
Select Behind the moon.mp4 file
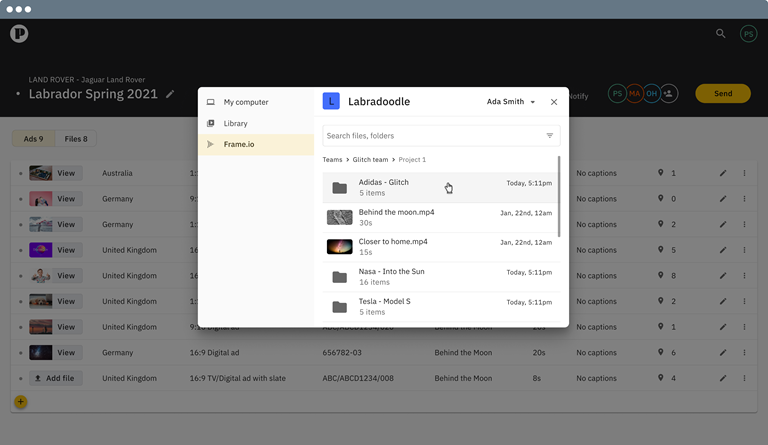[x=440, y=217]
